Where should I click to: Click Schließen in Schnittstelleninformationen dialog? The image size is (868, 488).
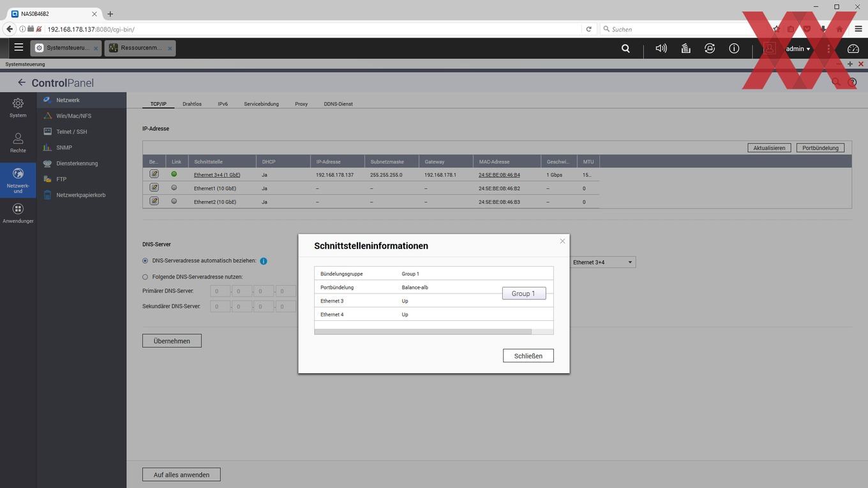(x=528, y=355)
